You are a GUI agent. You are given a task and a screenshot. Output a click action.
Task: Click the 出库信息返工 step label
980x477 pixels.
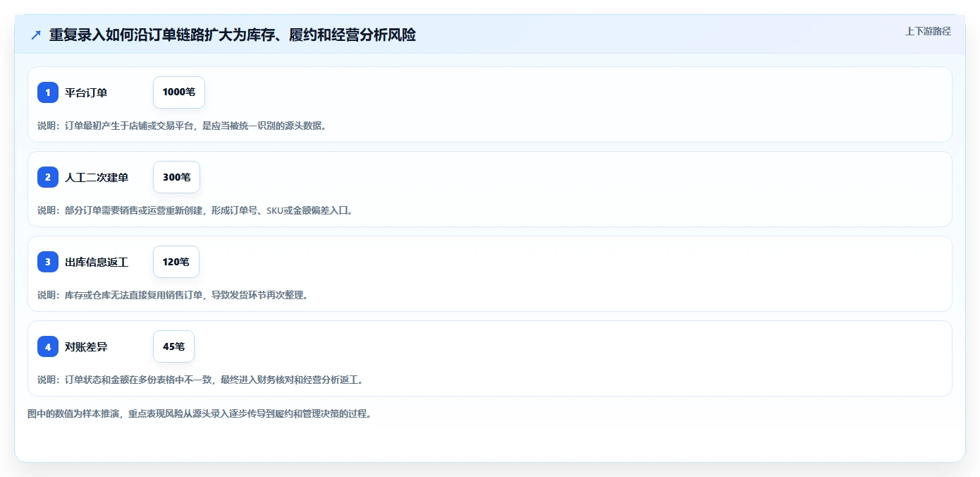coord(97,262)
